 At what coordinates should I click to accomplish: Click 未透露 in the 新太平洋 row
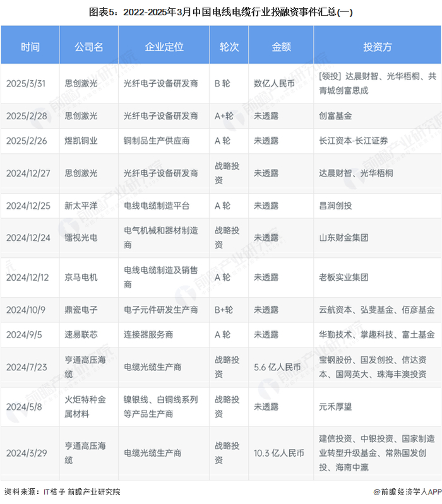point(266,206)
